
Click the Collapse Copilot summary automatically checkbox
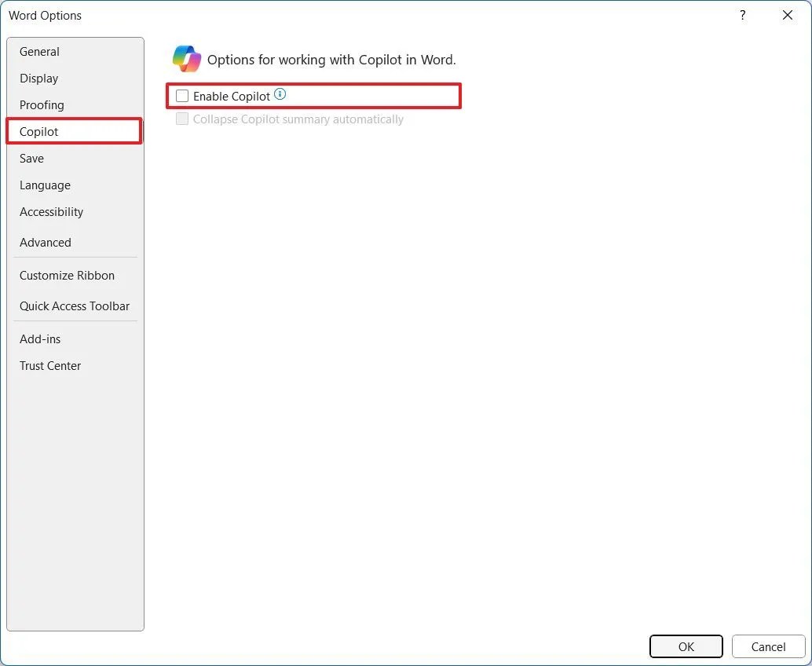181,119
